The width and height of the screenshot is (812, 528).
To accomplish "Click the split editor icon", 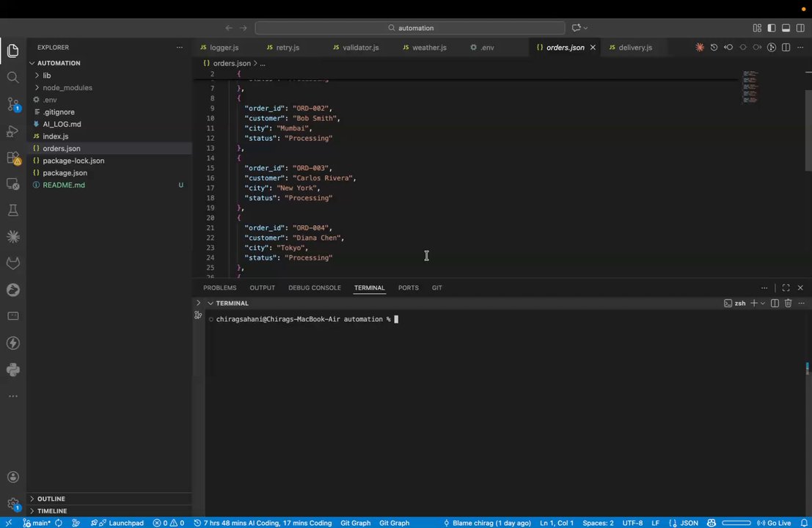I will point(786,48).
